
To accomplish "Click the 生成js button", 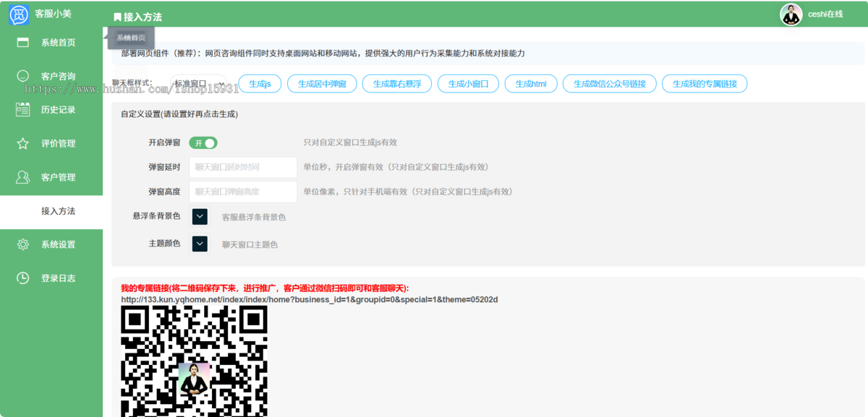I will [x=260, y=84].
